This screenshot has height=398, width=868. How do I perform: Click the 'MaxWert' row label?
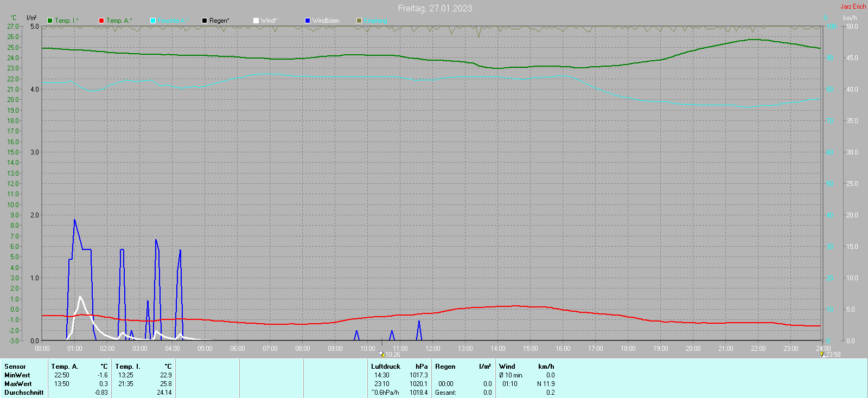18,384
